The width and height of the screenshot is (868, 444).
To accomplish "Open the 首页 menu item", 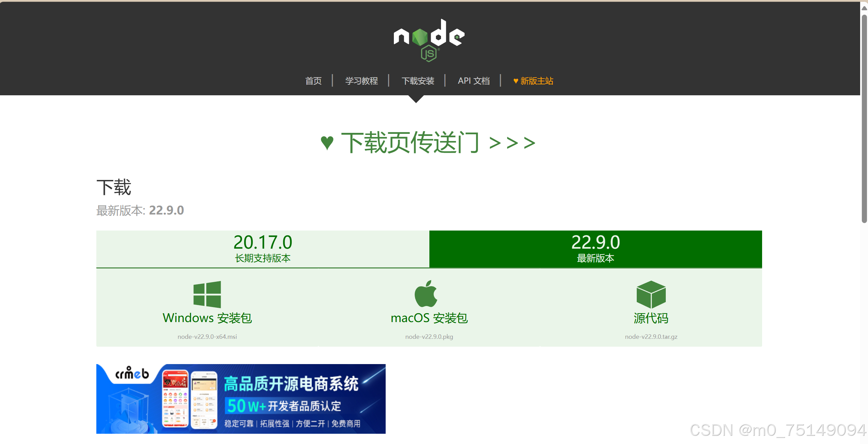I will (x=313, y=81).
